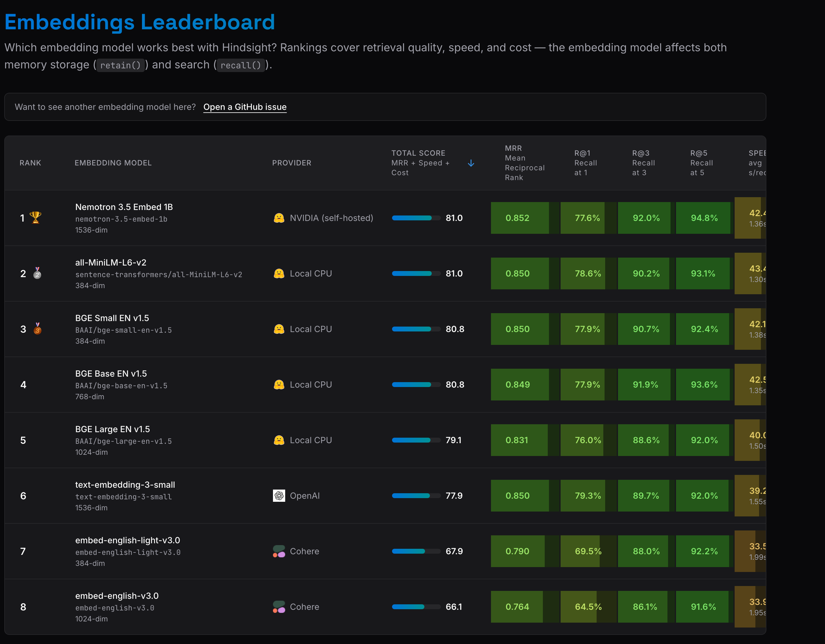Click the Nemotron 3.5 Embed 1B score bar

click(x=416, y=218)
